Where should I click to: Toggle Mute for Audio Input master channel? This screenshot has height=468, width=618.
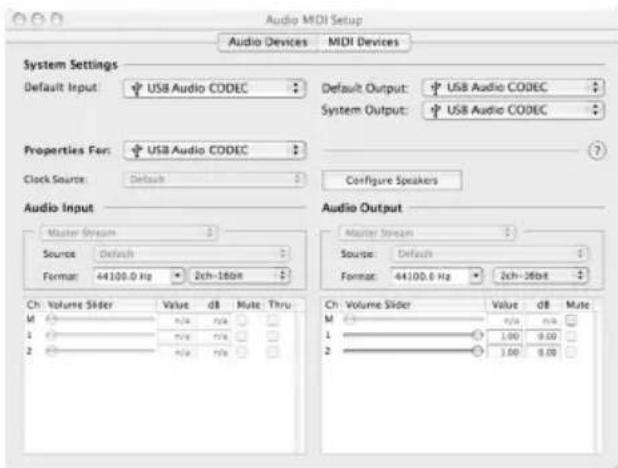point(242,320)
